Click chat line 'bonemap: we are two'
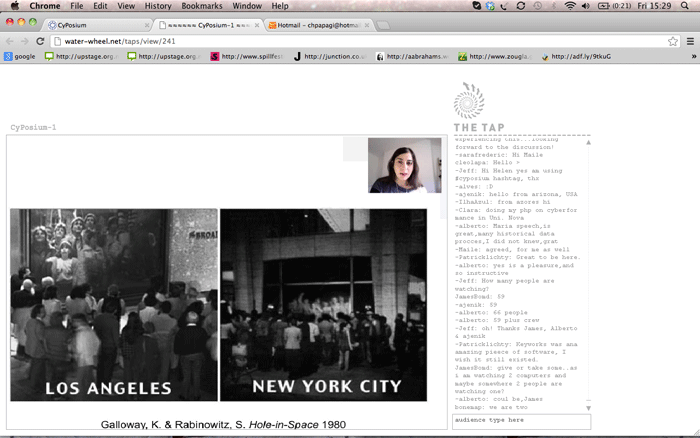 pos(491,407)
